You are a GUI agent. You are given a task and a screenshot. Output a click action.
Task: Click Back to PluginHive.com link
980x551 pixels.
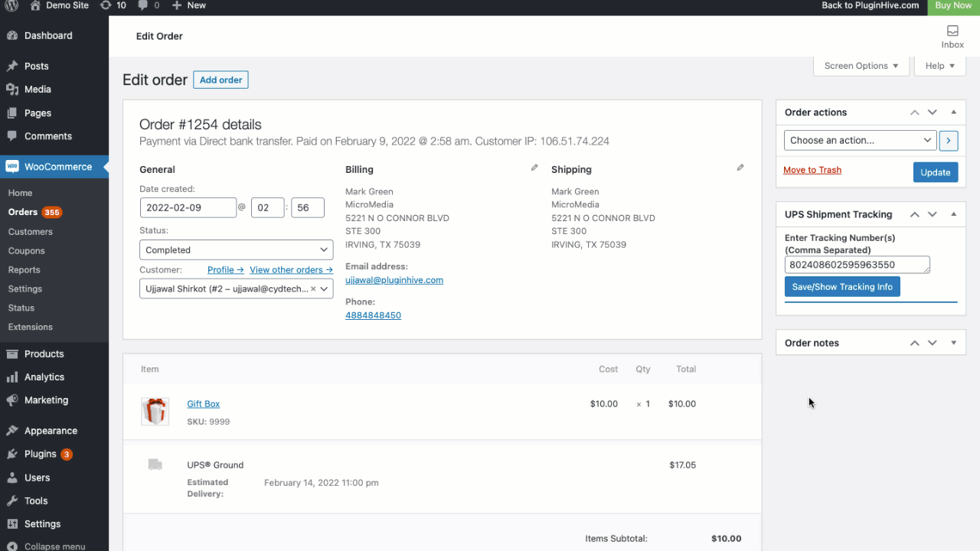tap(870, 5)
